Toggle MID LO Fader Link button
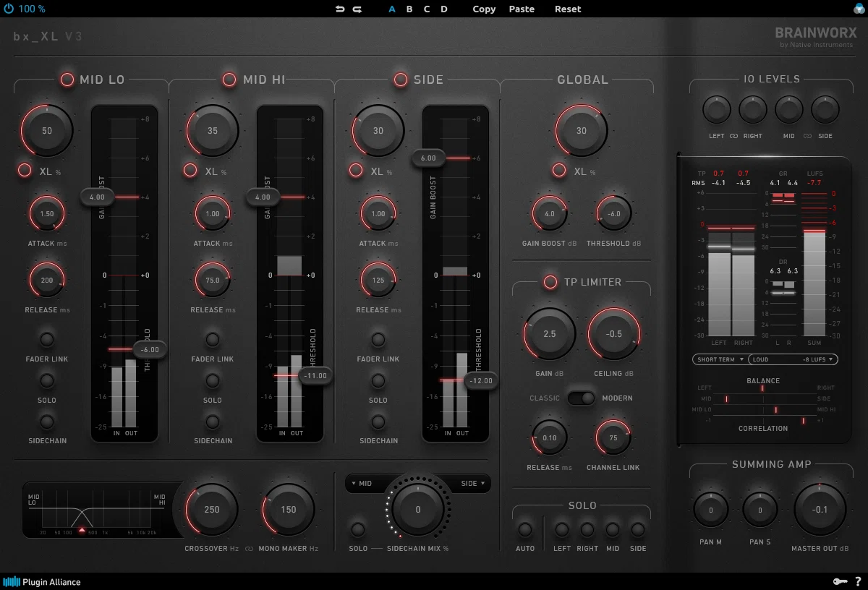This screenshot has height=590, width=868. (x=47, y=339)
